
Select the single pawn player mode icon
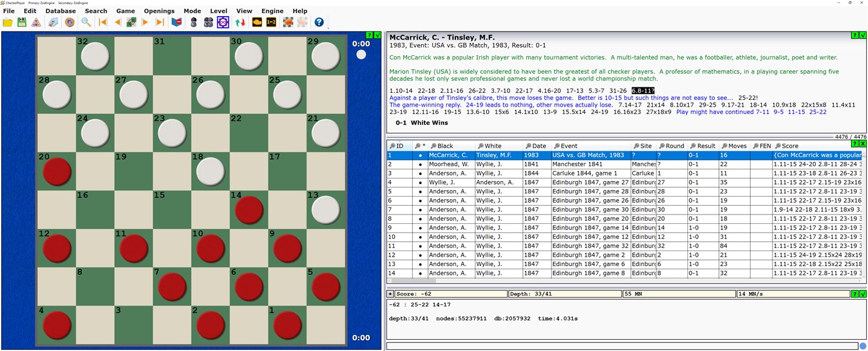tap(194, 22)
